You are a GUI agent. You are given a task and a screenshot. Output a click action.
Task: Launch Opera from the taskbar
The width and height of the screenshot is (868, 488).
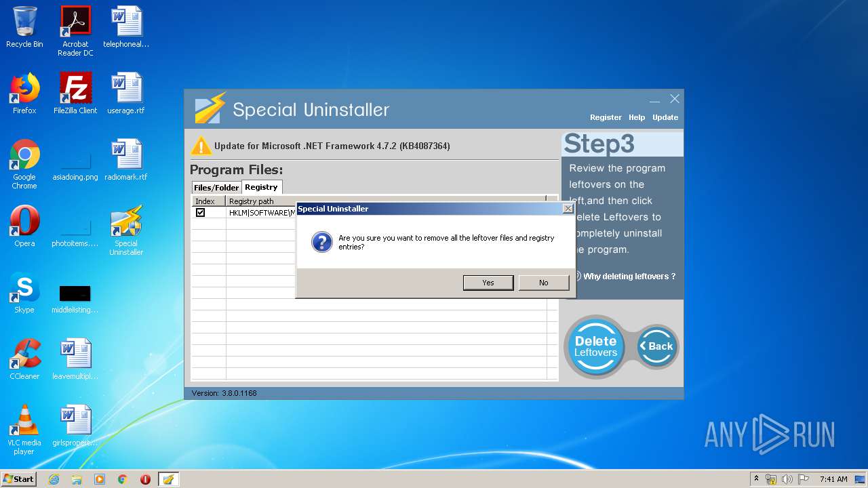click(145, 479)
